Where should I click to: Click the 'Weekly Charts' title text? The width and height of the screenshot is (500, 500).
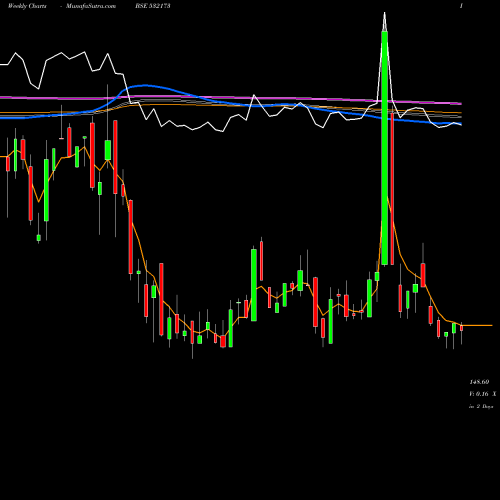pyautogui.click(x=27, y=6)
